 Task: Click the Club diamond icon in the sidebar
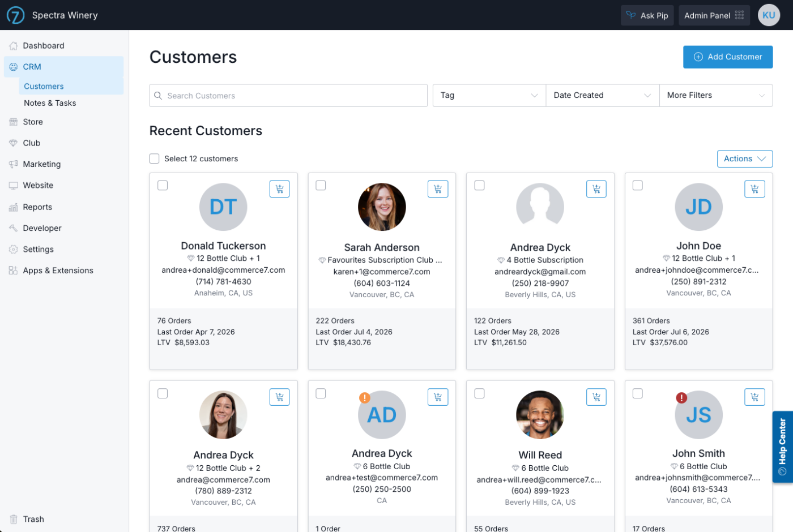pyautogui.click(x=14, y=143)
